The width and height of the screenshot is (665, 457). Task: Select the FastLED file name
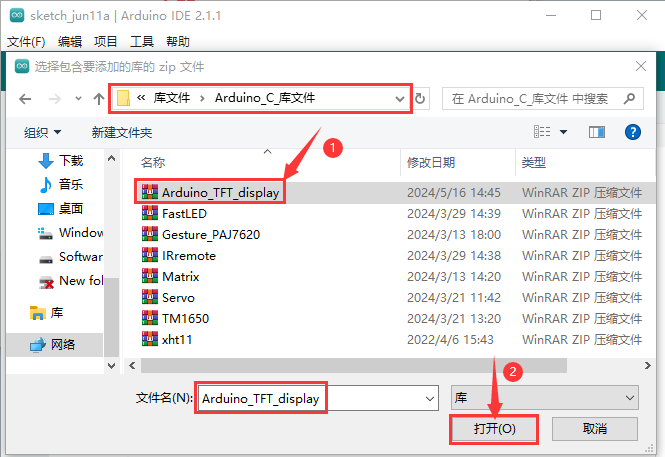click(x=184, y=213)
